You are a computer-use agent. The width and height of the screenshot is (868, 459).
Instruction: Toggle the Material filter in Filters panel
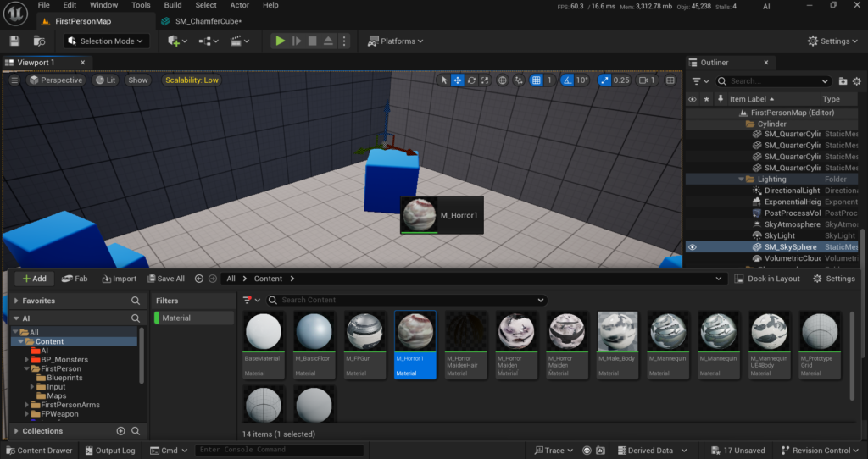pos(194,318)
